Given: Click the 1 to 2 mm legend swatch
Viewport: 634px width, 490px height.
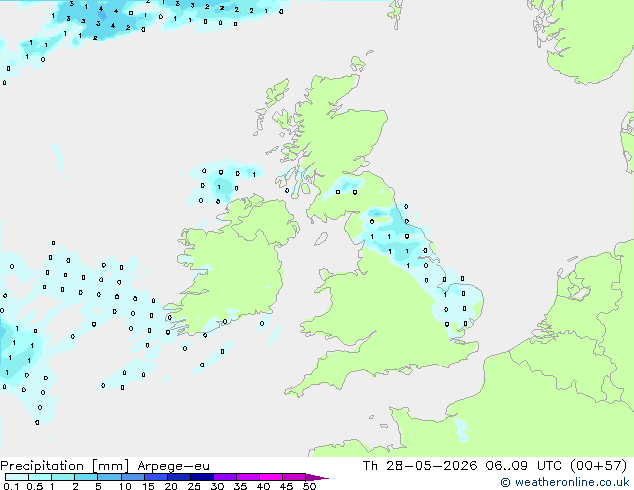Looking at the screenshot, I should pyautogui.click(x=63, y=477).
